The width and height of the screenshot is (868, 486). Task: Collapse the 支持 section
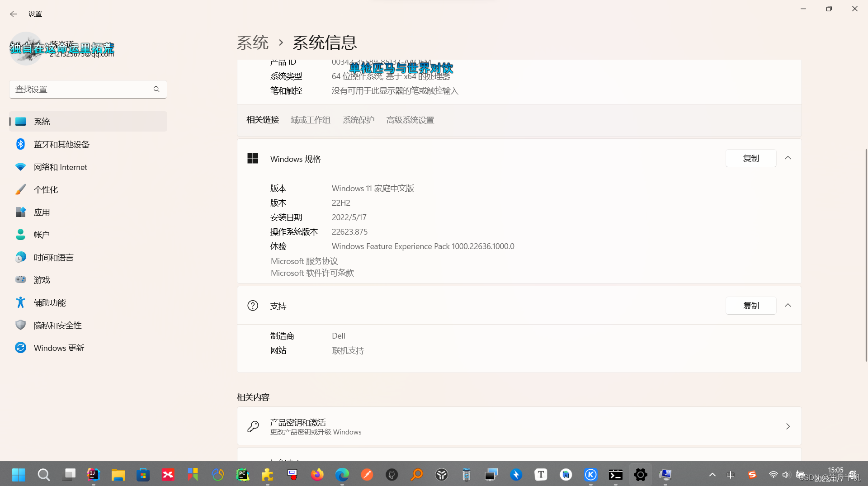coord(788,306)
